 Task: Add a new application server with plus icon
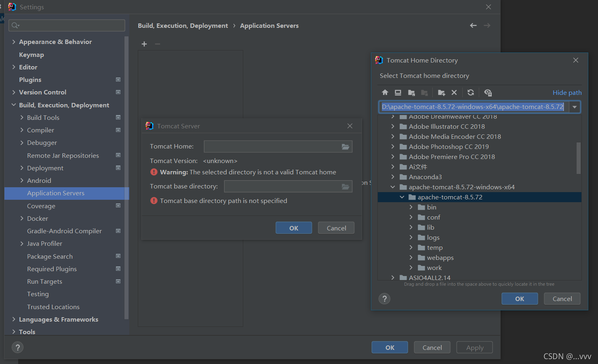pyautogui.click(x=144, y=44)
